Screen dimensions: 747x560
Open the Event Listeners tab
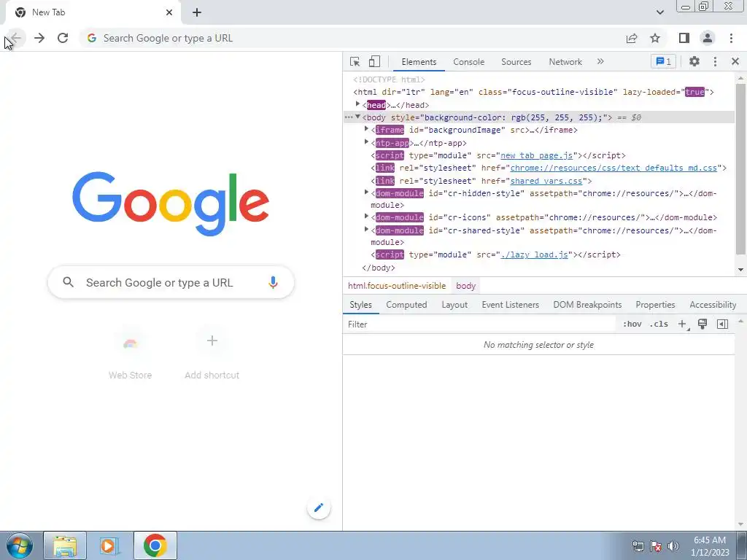(x=510, y=305)
